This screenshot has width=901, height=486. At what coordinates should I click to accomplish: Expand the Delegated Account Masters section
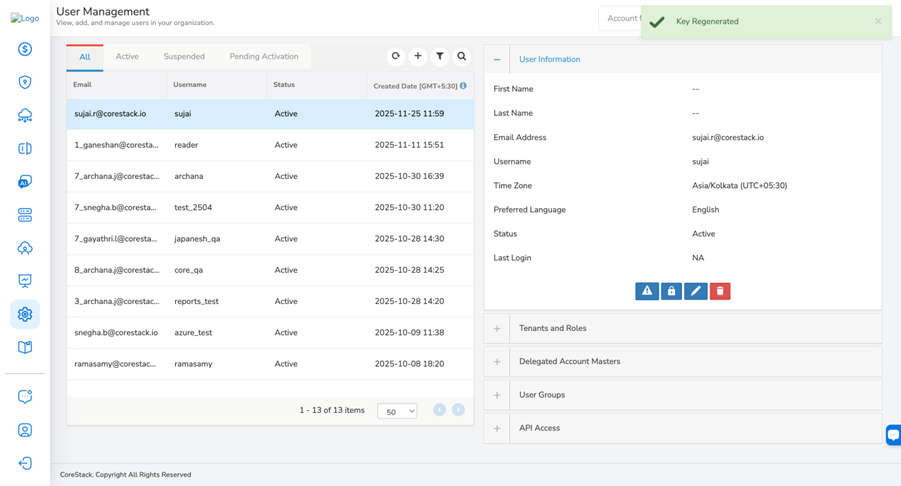tap(497, 362)
